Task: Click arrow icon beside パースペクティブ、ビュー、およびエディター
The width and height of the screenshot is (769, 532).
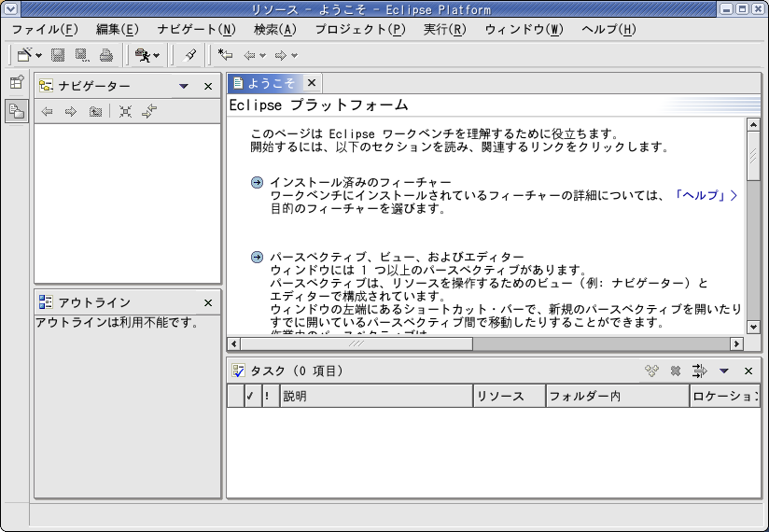Action: 257,257
